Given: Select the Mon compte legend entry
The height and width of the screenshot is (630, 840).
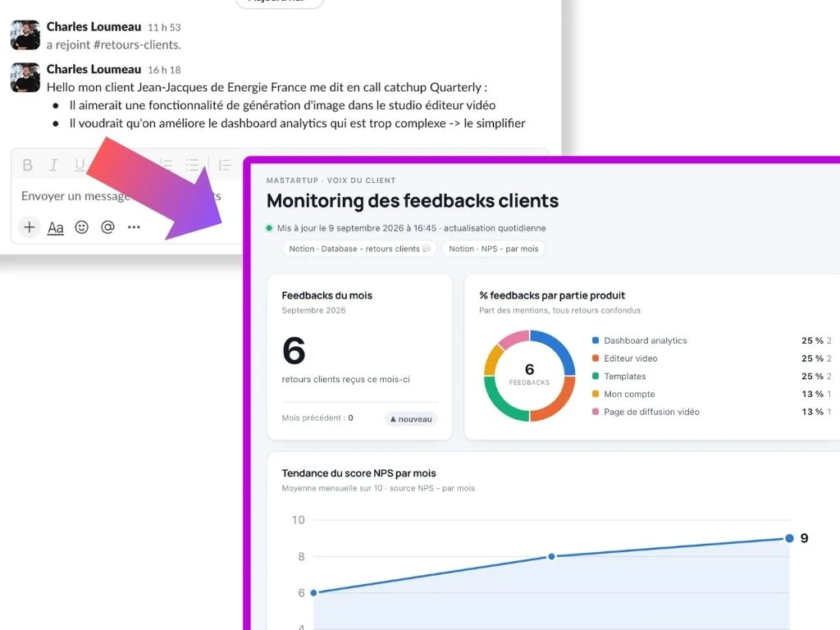Looking at the screenshot, I should (629, 394).
